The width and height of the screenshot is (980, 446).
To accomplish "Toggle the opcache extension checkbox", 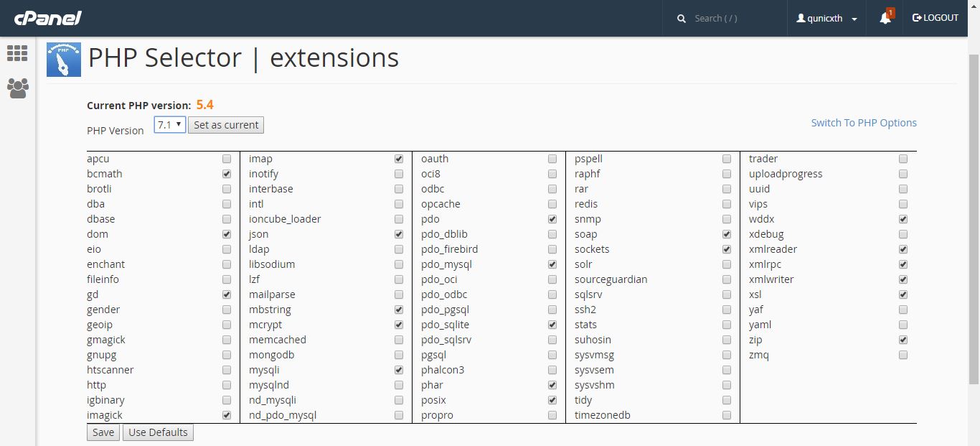I will click(x=552, y=204).
